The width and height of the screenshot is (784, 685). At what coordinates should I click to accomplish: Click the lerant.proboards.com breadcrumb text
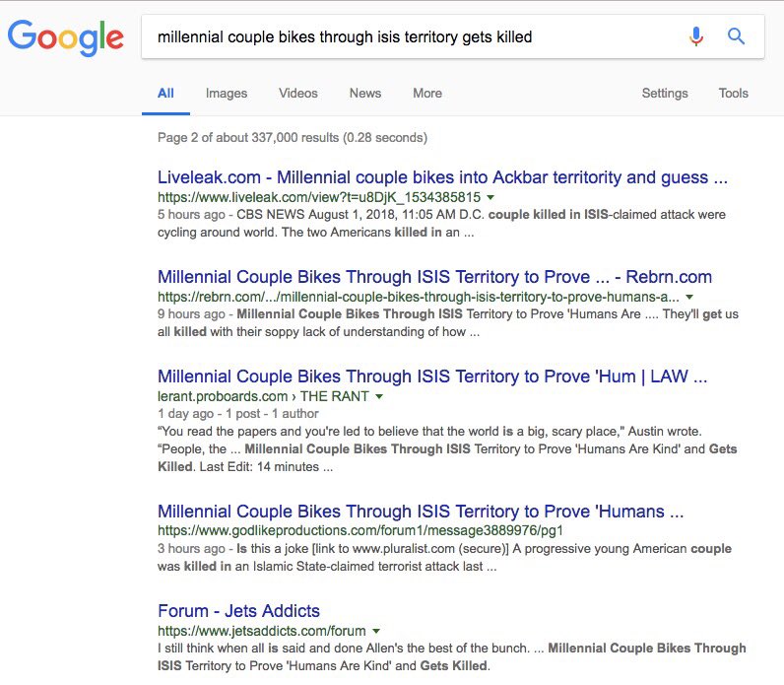[263, 396]
